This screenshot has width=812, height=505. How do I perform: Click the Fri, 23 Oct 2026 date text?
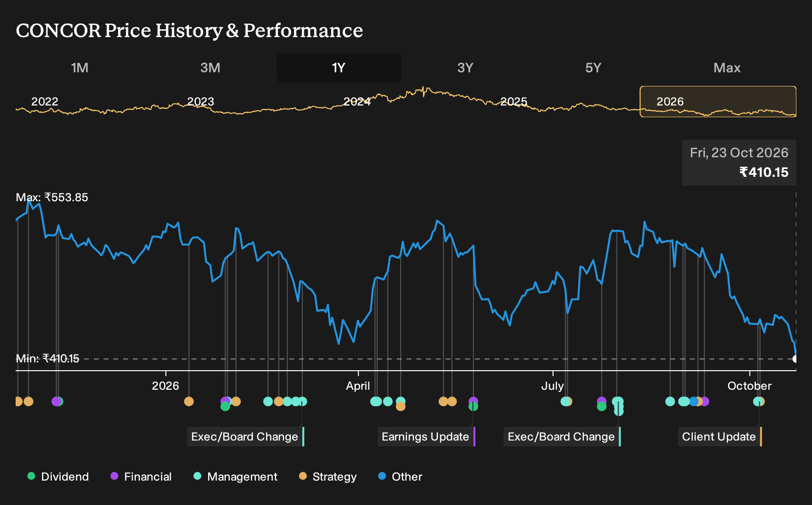click(739, 153)
